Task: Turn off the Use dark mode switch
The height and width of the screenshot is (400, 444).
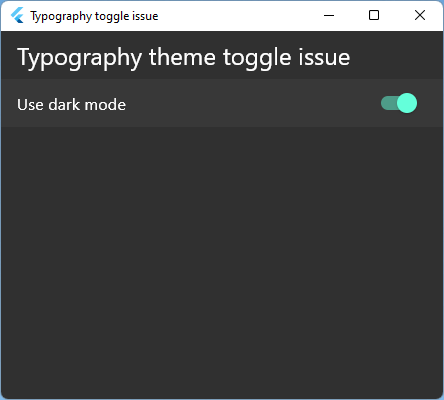Action: [x=399, y=103]
